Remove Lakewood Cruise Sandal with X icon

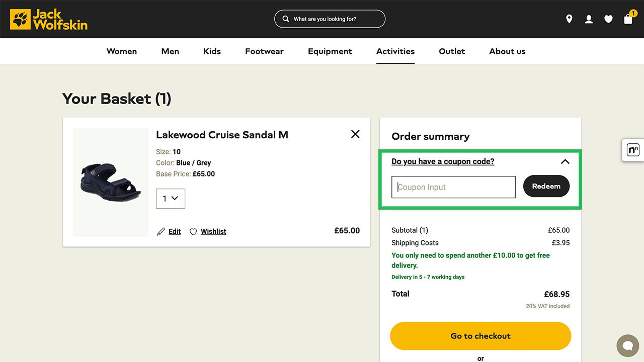coord(355,134)
